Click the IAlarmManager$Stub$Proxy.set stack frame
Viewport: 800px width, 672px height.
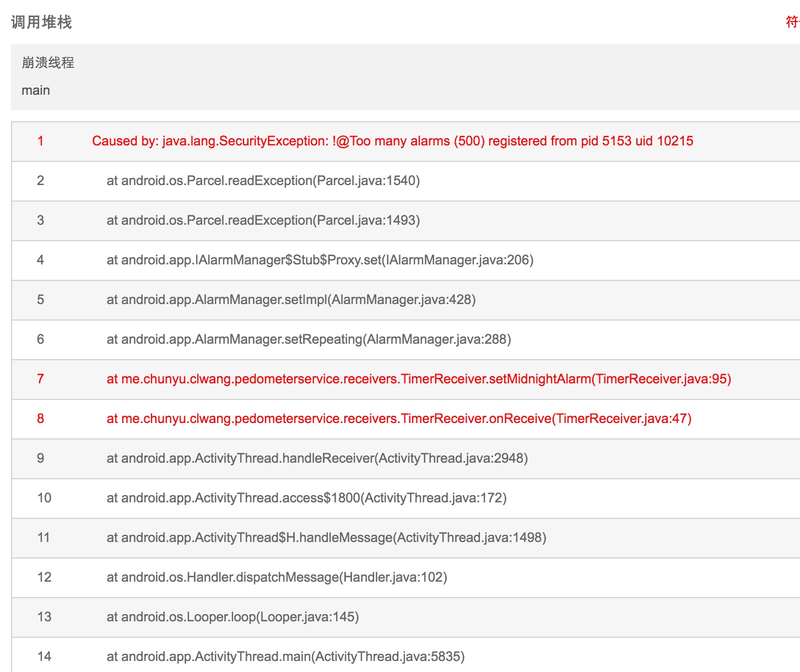tap(320, 260)
